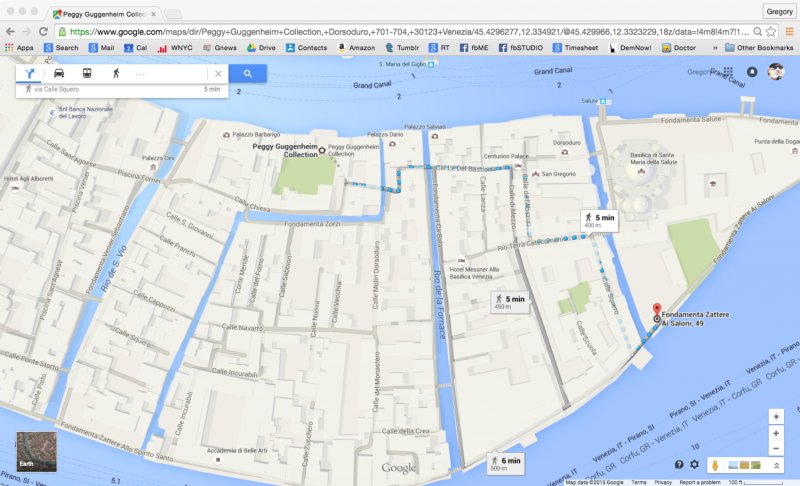Open the Doctor bookmark
Screen dimensions: 800x486
coord(679,47)
